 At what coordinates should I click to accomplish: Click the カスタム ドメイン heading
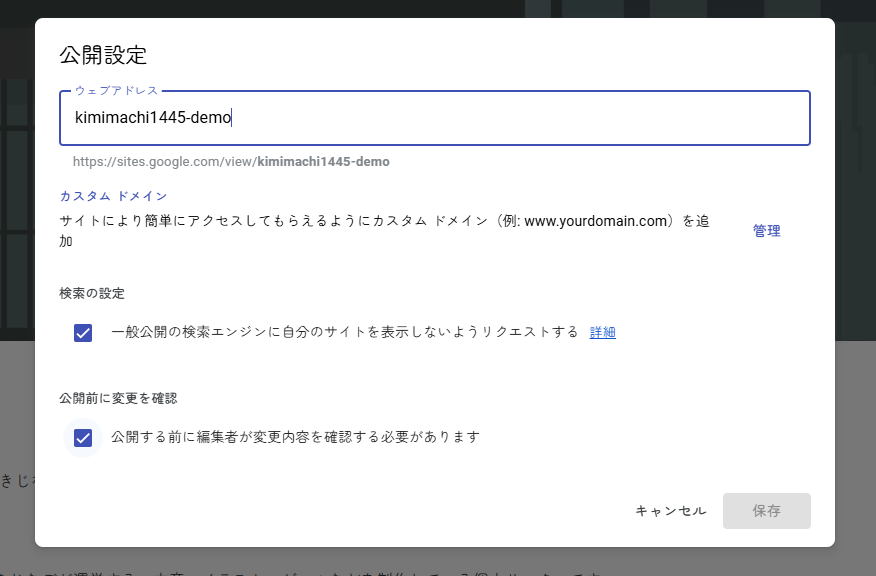tap(113, 196)
